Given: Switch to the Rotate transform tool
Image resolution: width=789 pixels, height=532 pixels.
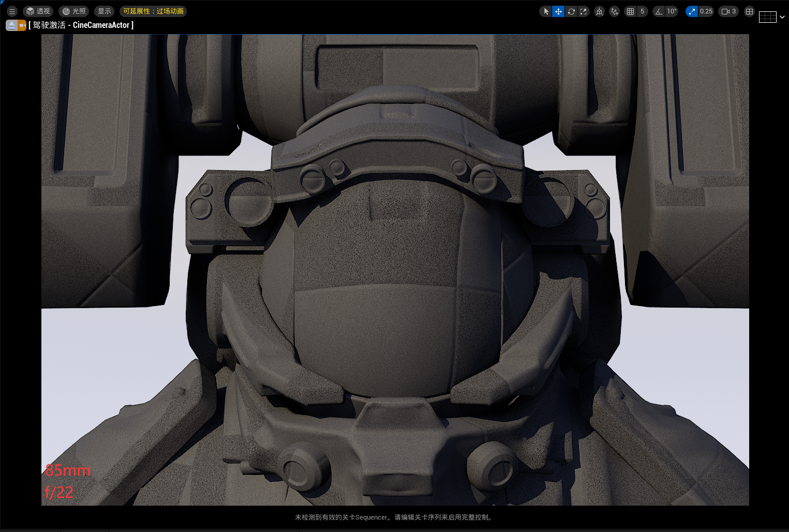Looking at the screenshot, I should coord(571,11).
